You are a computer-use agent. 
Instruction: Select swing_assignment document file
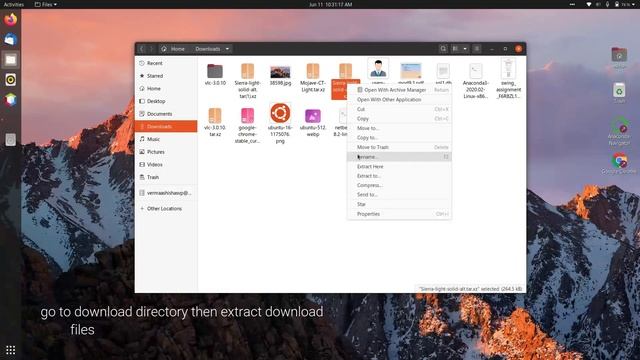click(x=508, y=69)
